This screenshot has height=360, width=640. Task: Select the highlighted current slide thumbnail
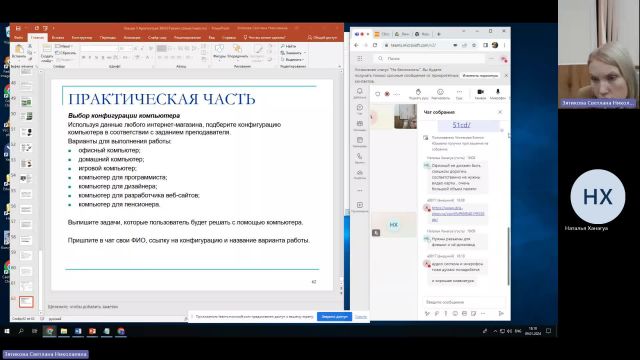(26, 302)
